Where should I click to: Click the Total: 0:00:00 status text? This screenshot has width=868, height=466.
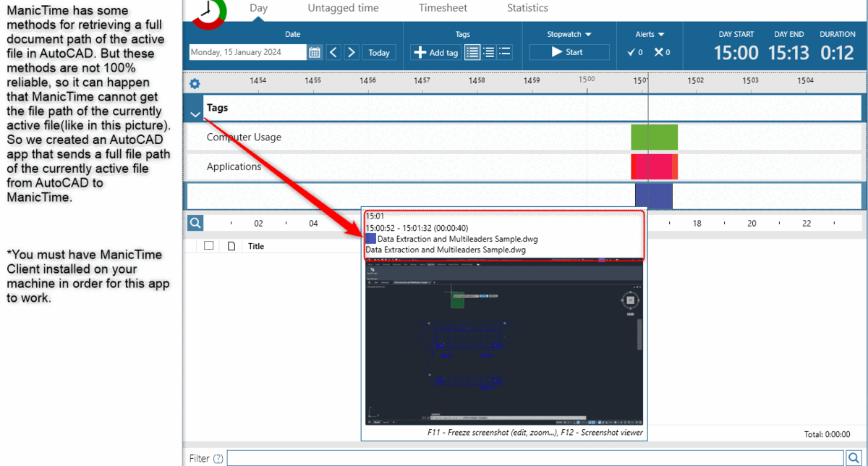tap(827, 434)
